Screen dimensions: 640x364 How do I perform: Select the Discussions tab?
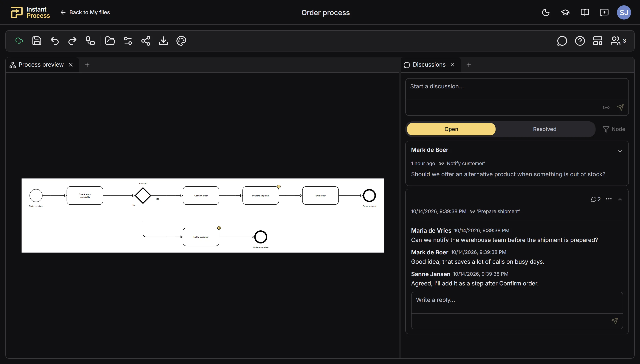tap(424, 65)
